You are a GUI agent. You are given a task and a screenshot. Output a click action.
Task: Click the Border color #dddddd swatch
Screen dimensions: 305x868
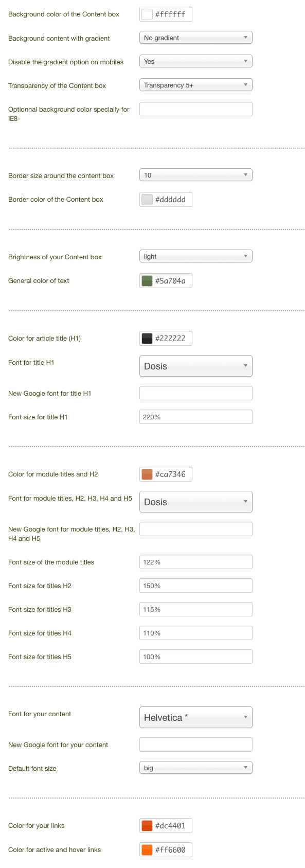[x=147, y=200]
